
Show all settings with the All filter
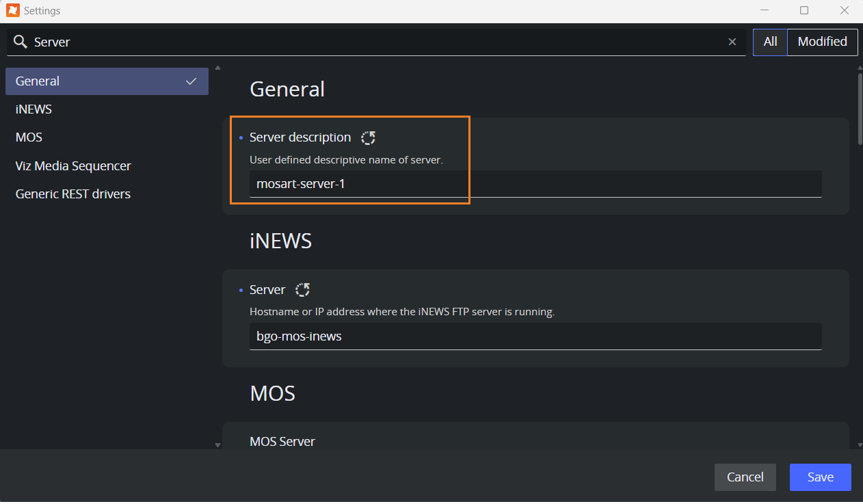click(770, 42)
